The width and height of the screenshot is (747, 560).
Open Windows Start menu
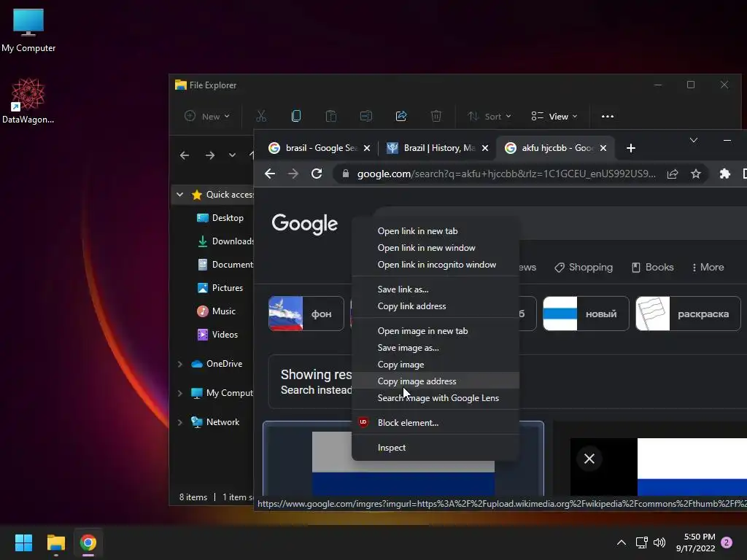pyautogui.click(x=23, y=542)
